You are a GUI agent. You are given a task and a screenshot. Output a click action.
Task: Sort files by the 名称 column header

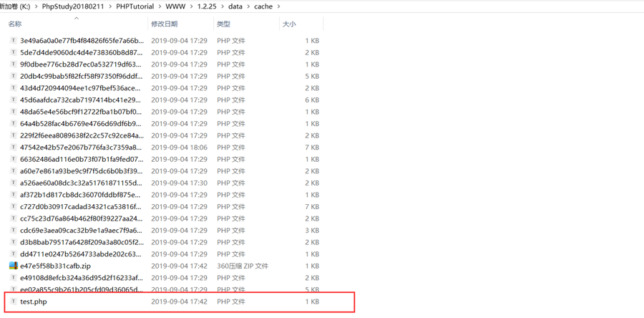[x=15, y=24]
